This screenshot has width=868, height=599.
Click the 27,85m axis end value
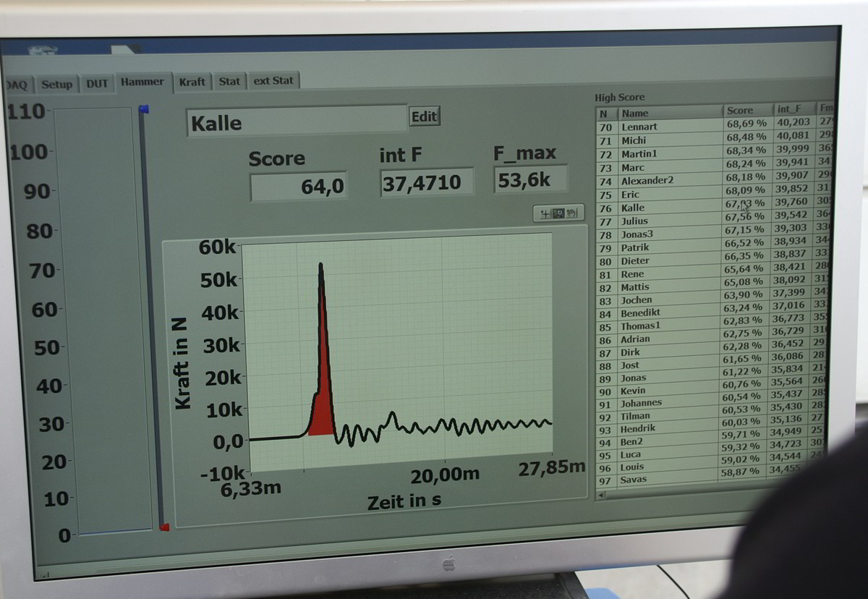551,468
